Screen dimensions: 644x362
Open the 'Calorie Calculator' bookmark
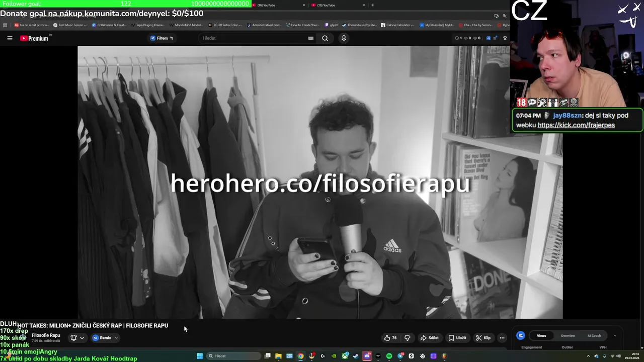coord(397,25)
